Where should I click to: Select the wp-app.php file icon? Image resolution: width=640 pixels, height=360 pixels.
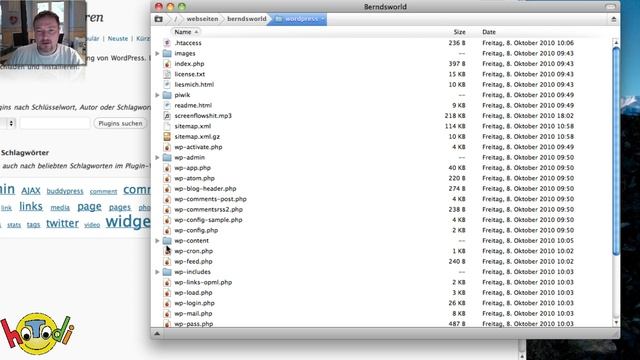167,168
